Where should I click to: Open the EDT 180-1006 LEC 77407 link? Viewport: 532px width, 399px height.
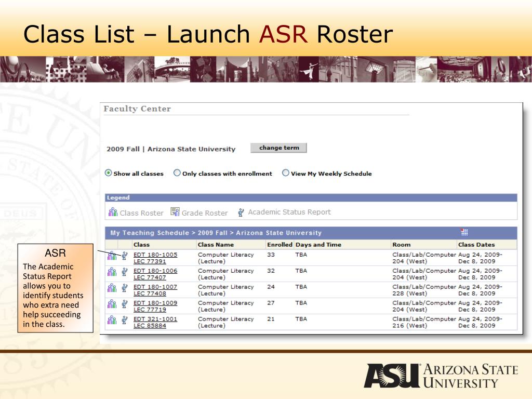coord(155,274)
